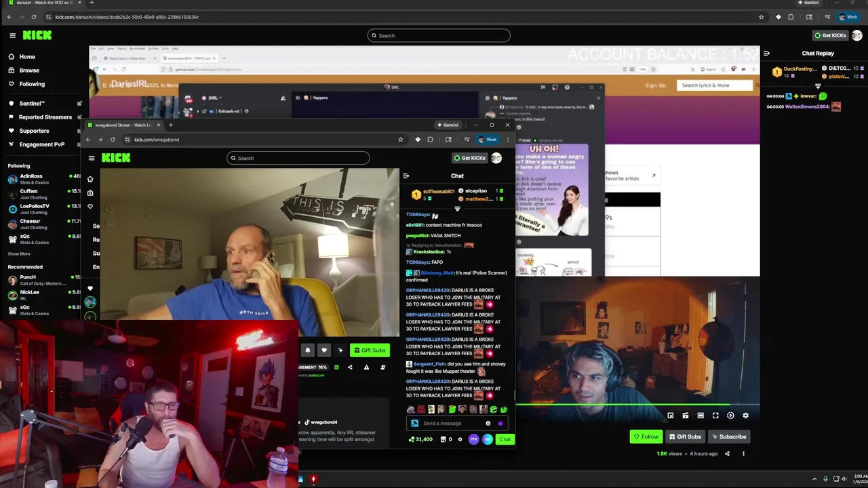
Task: Click microphone icon in system tray
Action: pyautogui.click(x=825, y=479)
